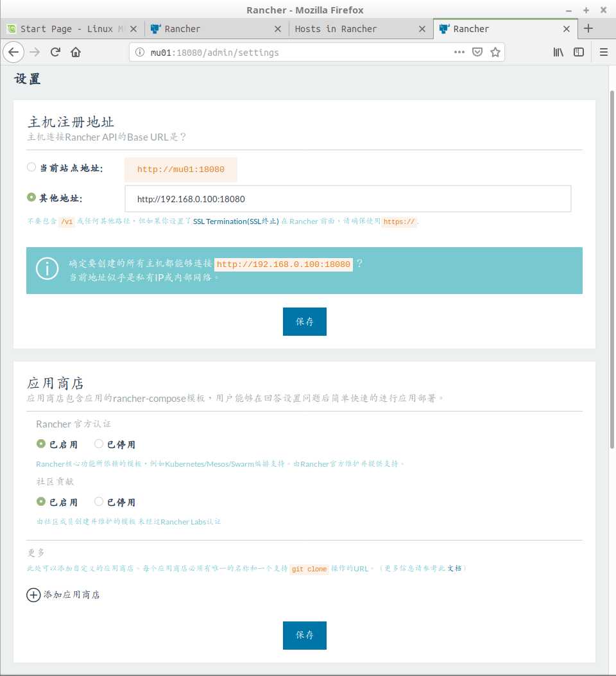
Task: Show site information icon in address bar
Action: [140, 52]
